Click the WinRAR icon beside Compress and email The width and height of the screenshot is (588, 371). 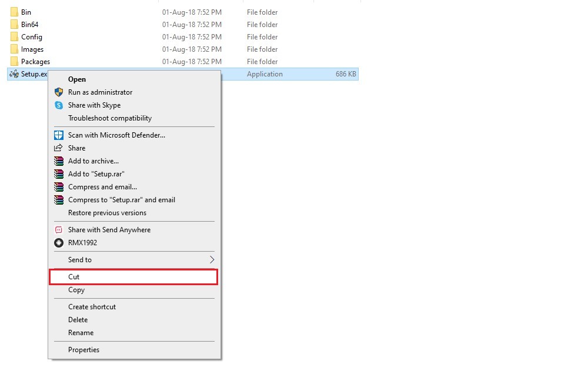(x=59, y=186)
